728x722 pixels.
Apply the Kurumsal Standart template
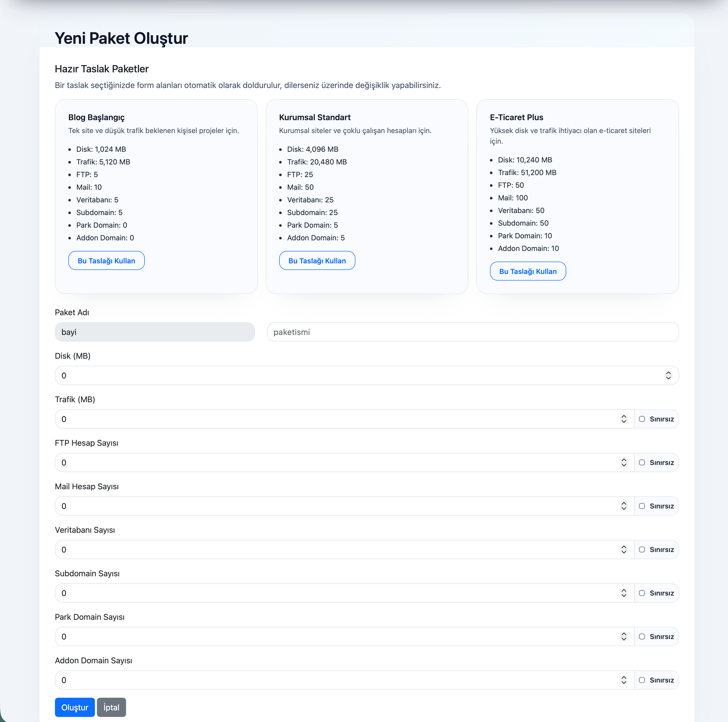click(x=317, y=261)
